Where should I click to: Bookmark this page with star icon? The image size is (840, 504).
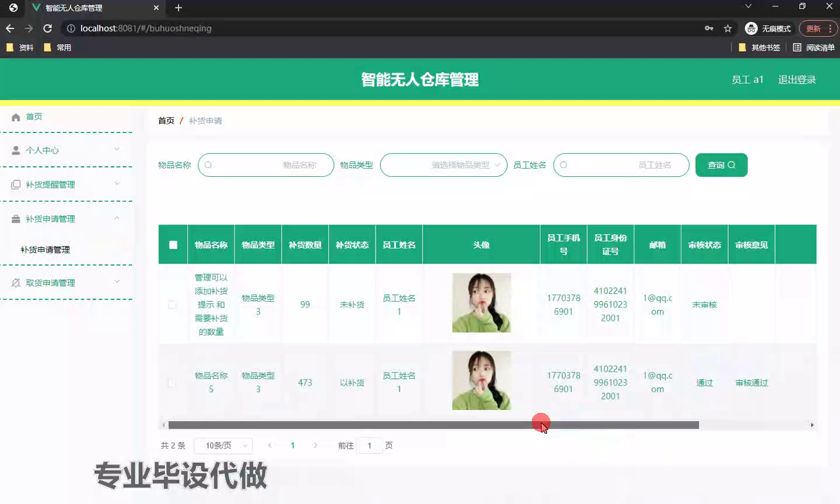coord(727,28)
